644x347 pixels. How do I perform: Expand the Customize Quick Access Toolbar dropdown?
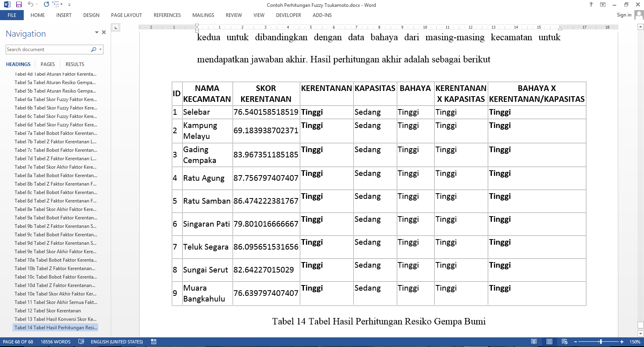(69, 5)
